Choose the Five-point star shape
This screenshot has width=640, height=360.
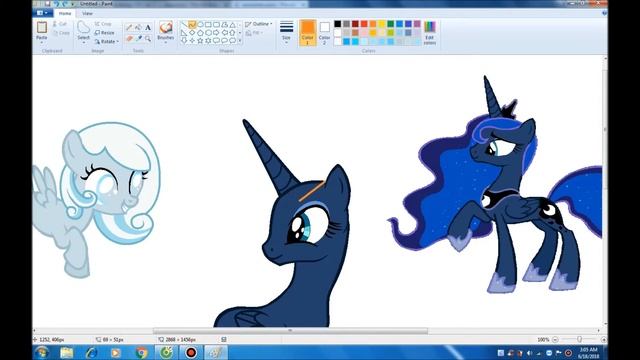(x=200, y=40)
